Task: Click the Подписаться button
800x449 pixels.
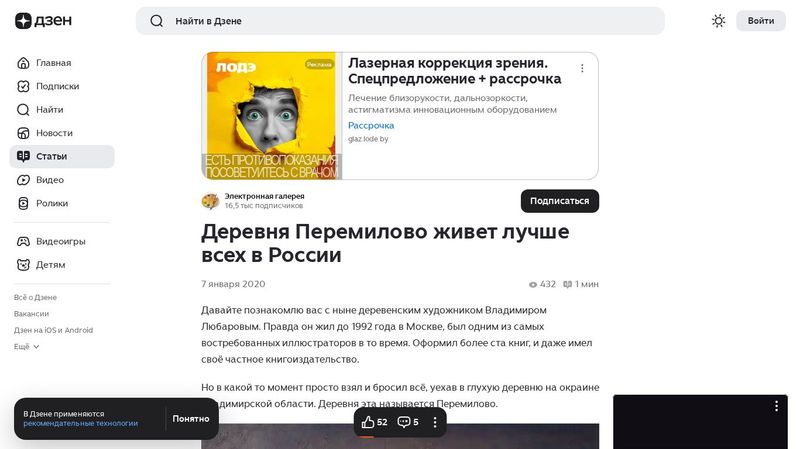Action: tap(560, 201)
